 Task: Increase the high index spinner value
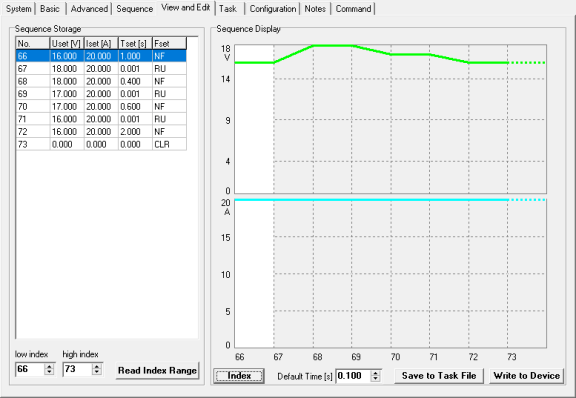[97, 366]
